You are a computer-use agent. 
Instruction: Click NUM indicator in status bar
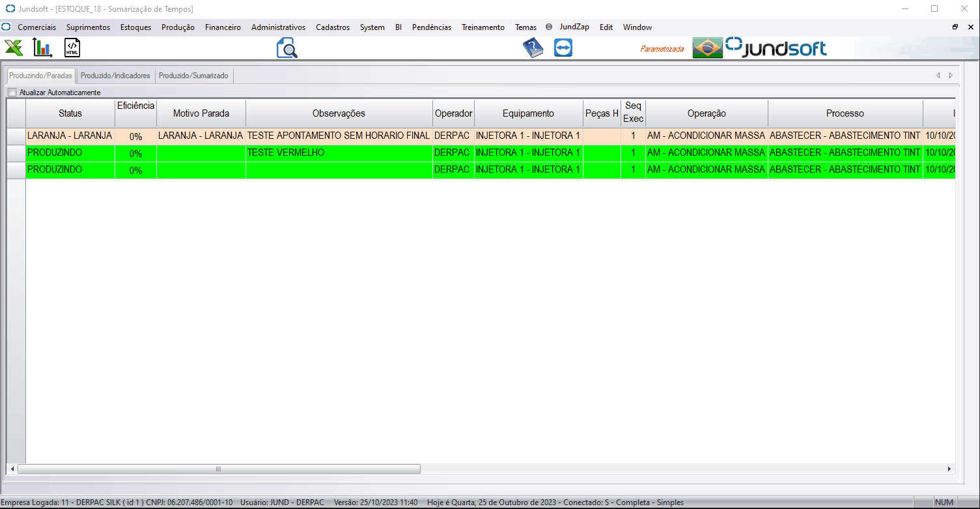[x=944, y=502]
